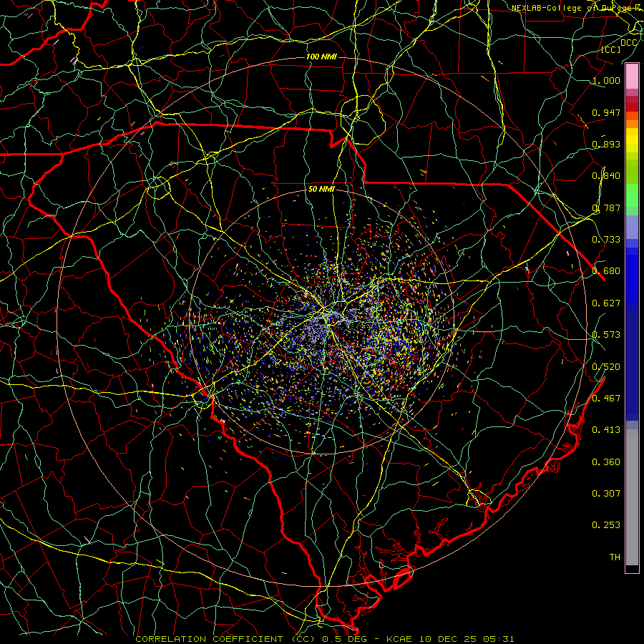Click the 0.680 legend value
Screen dimensions: 644x644
pyautogui.click(x=606, y=271)
